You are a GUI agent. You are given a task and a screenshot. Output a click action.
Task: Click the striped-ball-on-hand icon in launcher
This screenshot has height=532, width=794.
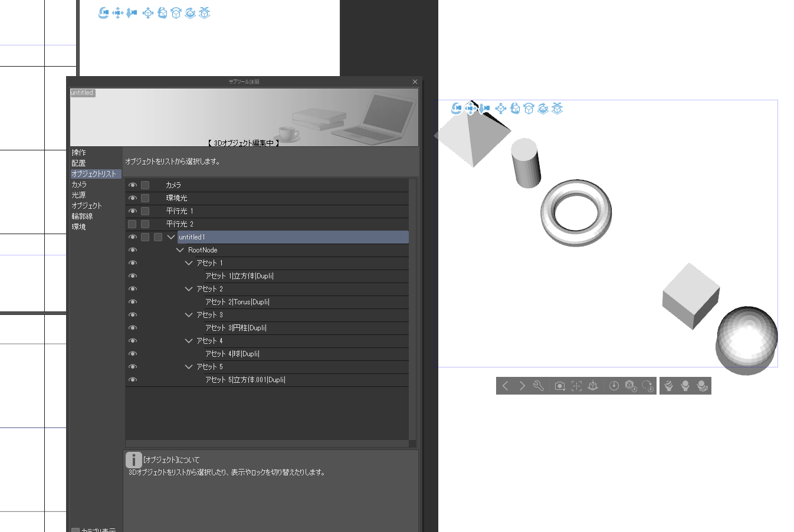[668, 386]
